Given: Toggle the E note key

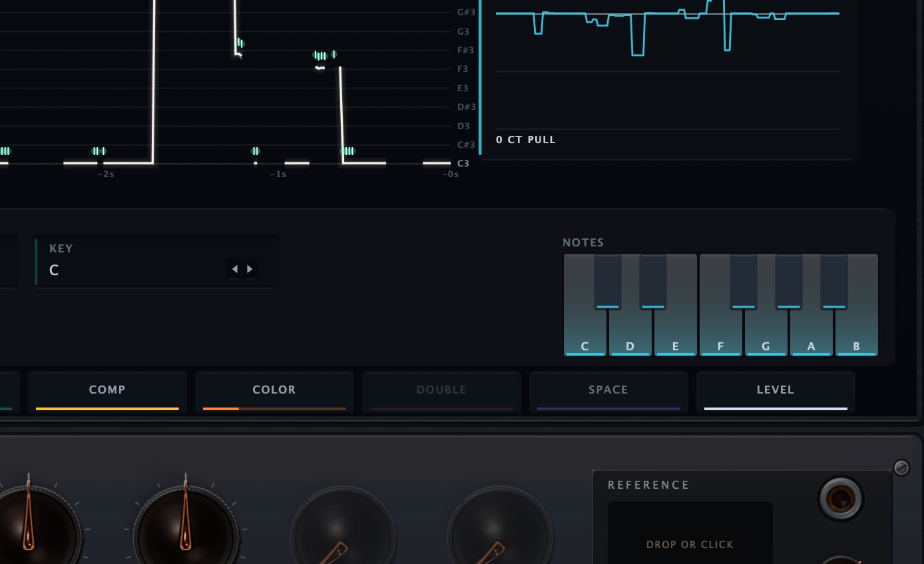Looking at the screenshot, I should point(676,333).
